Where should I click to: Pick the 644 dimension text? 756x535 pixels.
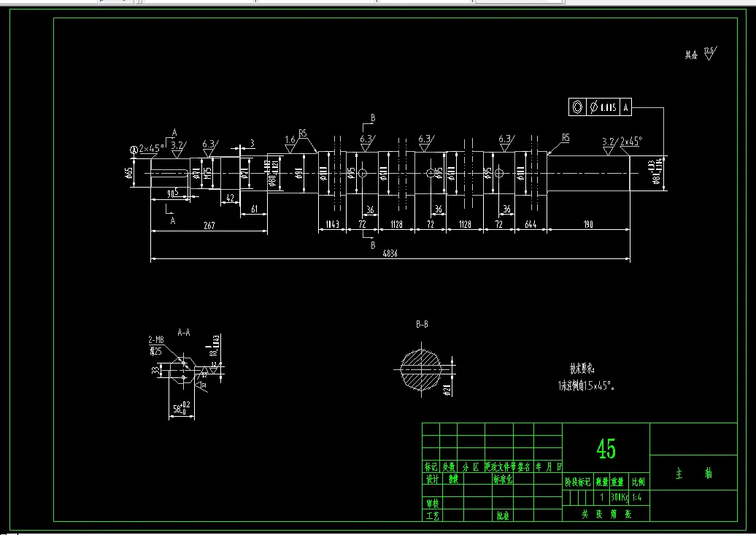pos(531,224)
